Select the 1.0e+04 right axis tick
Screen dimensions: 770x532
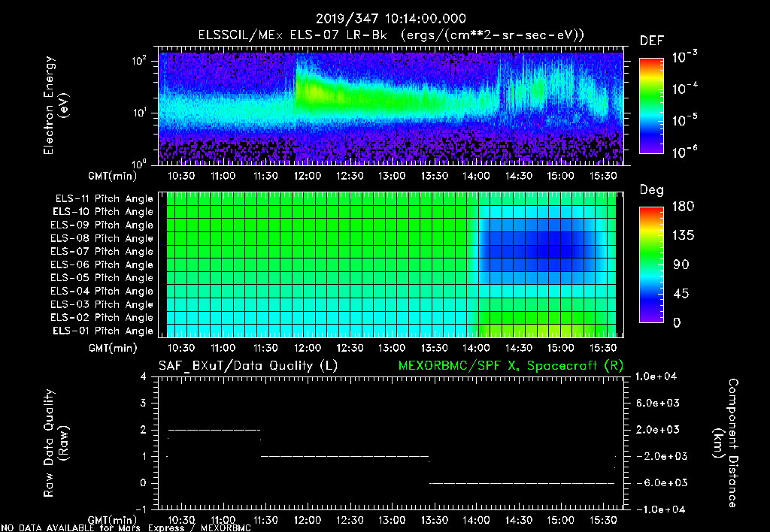[x=656, y=376]
